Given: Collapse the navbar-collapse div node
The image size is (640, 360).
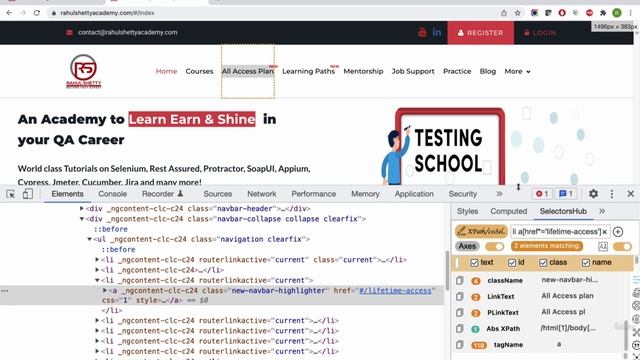Looking at the screenshot, I should 82,219.
